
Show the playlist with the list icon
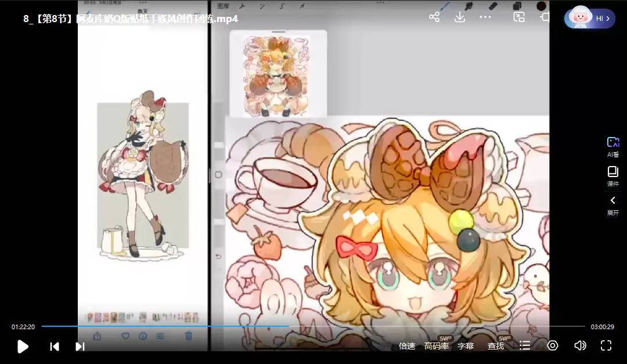[525, 345]
